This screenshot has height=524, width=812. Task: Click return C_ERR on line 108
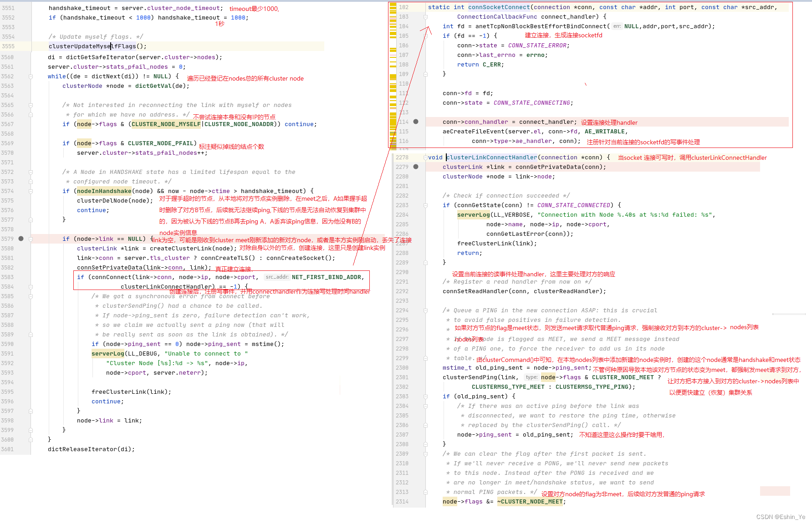[x=479, y=65]
